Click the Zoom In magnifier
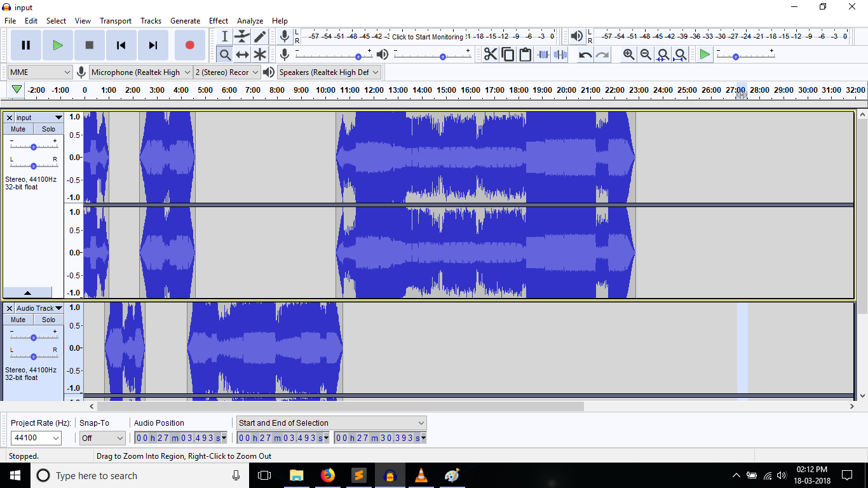Viewport: 868px width, 488px height. point(628,55)
